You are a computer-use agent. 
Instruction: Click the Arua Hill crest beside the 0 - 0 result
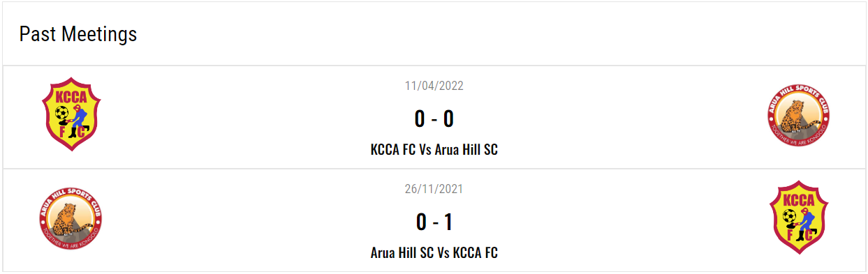click(798, 116)
